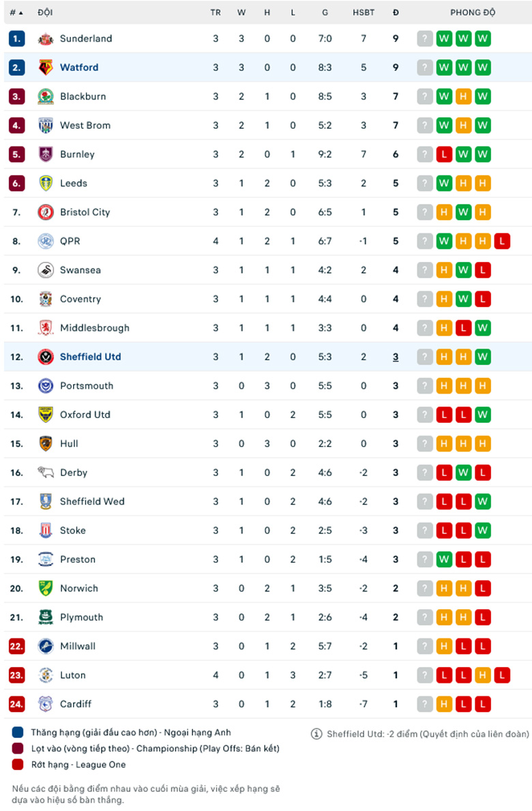Click the ĐỘI team column header
Image resolution: width=532 pixels, height=811 pixels.
pos(45,12)
